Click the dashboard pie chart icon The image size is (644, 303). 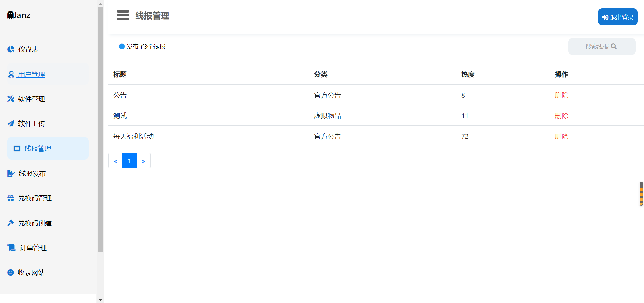click(11, 49)
